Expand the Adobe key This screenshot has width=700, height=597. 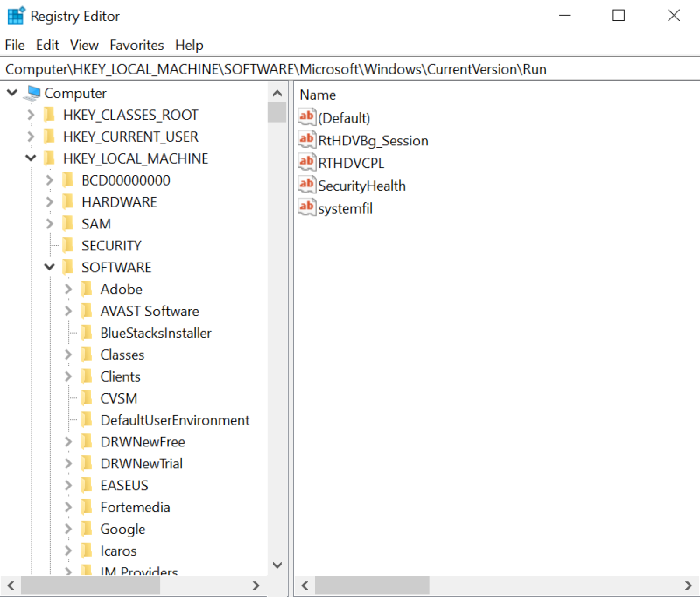[68, 289]
